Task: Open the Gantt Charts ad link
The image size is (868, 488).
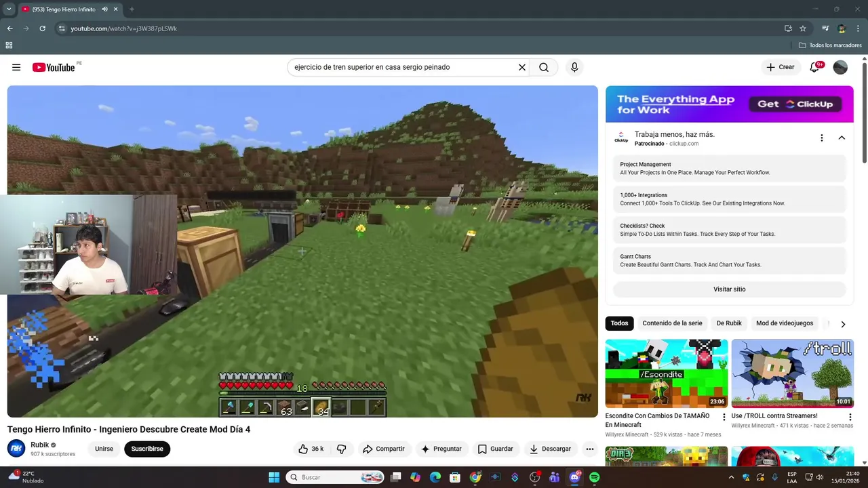Action: coord(730,261)
